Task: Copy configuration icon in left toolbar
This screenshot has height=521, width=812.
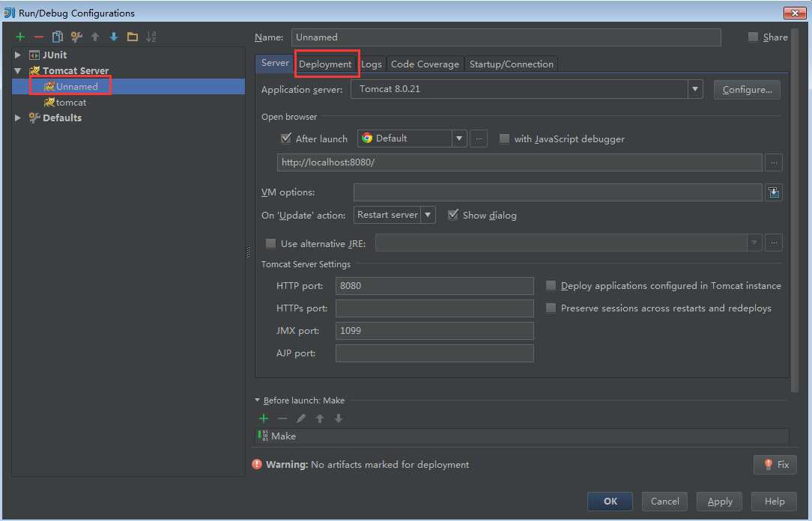Action: point(58,37)
